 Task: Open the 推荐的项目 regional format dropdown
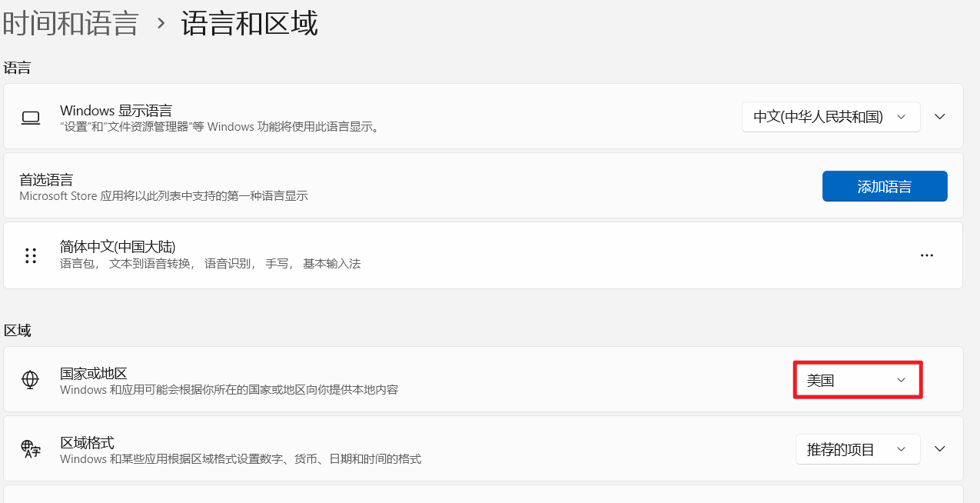pos(857,450)
